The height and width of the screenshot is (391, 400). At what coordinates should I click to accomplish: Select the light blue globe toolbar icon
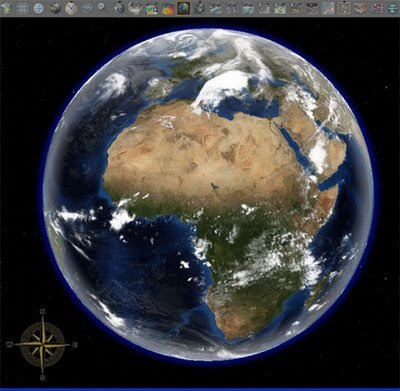tap(39, 8)
